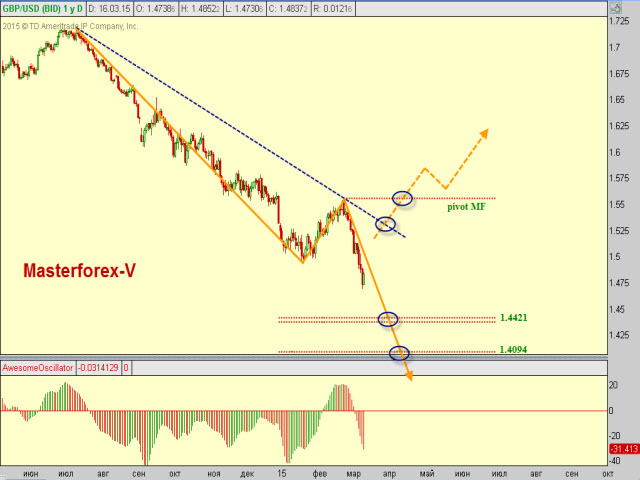Click the 1.525 price axis label
The image size is (640, 480).
(x=619, y=231)
